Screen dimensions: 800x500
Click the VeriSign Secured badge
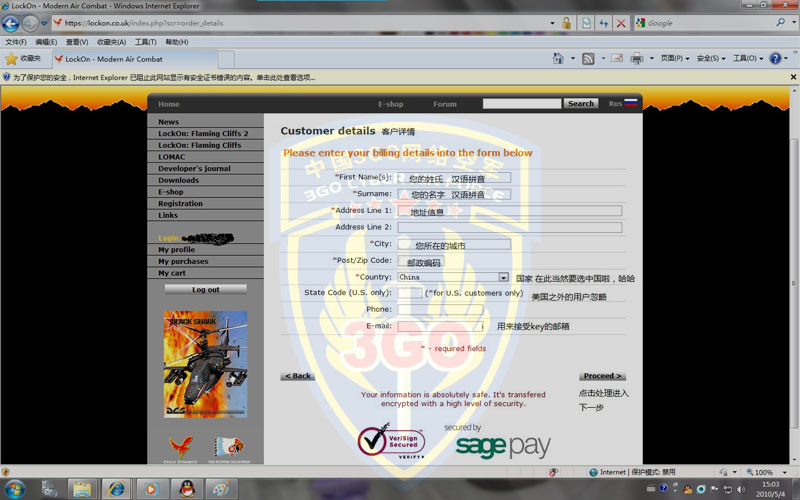pyautogui.click(x=391, y=440)
